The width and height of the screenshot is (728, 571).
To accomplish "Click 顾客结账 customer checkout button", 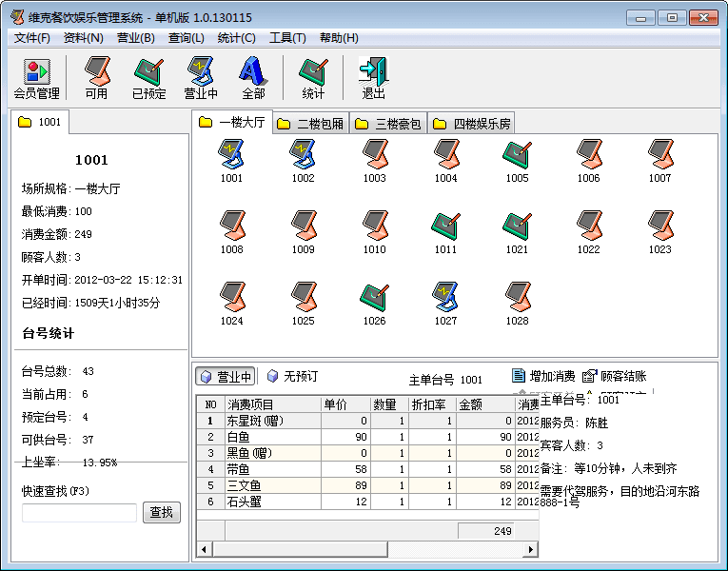I will (614, 376).
